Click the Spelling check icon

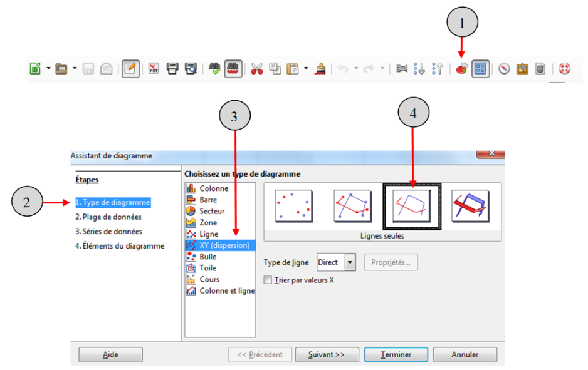click(x=215, y=68)
